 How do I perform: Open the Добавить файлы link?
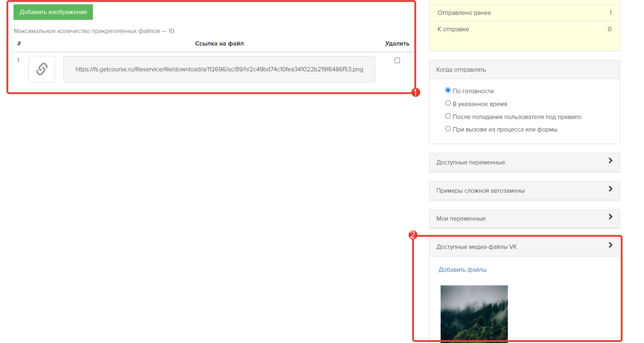point(462,270)
